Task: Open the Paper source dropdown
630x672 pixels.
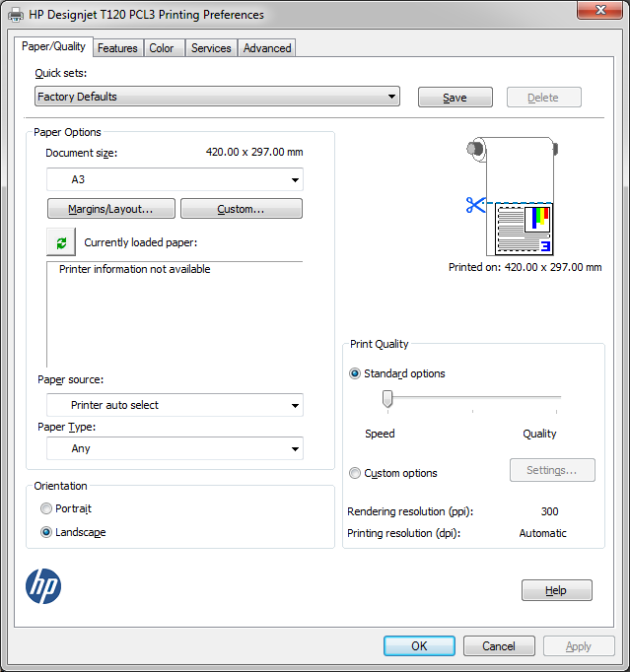Action: 175,405
